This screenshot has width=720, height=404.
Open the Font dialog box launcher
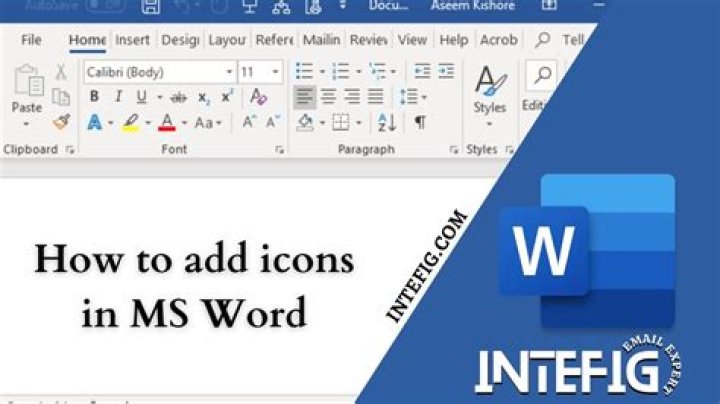279,149
